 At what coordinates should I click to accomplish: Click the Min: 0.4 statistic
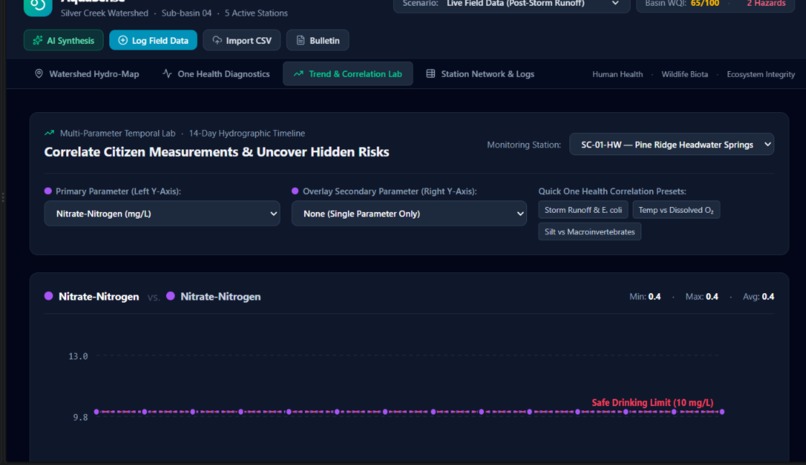click(645, 296)
